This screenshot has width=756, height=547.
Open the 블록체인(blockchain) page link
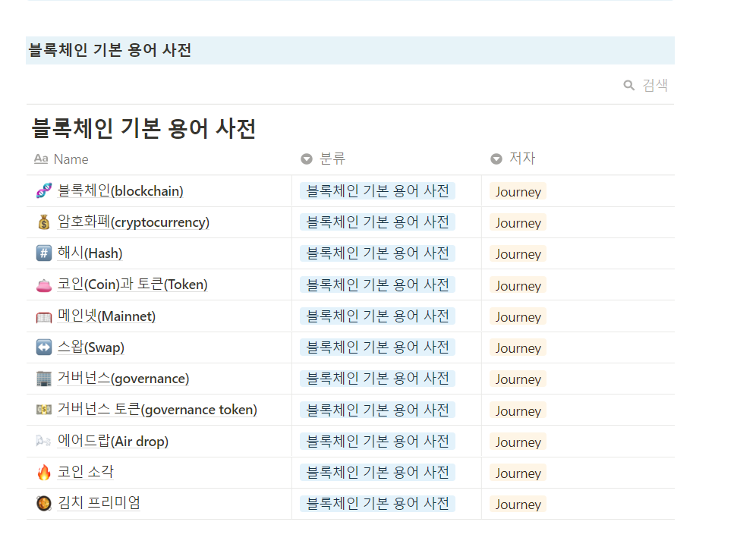[x=121, y=191]
